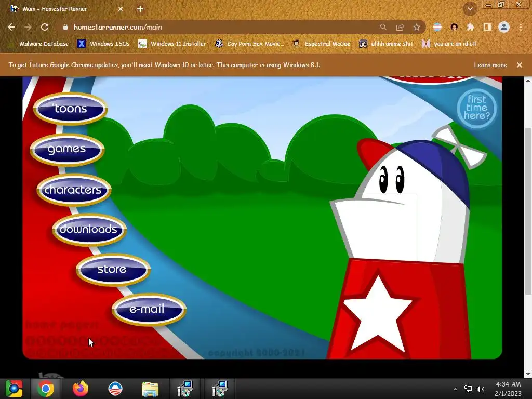Select the Main - Homestar Runner tab
This screenshot has height=399, width=532.
67,9
